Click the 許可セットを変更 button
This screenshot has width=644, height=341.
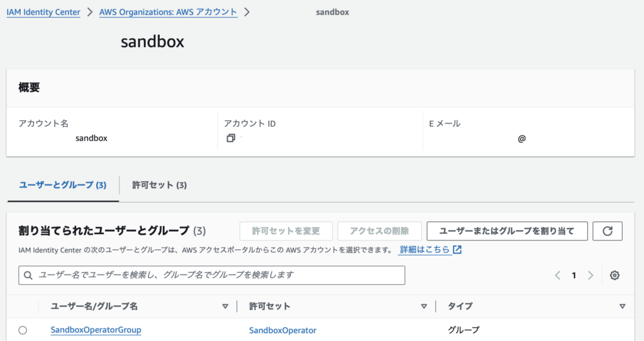286,231
